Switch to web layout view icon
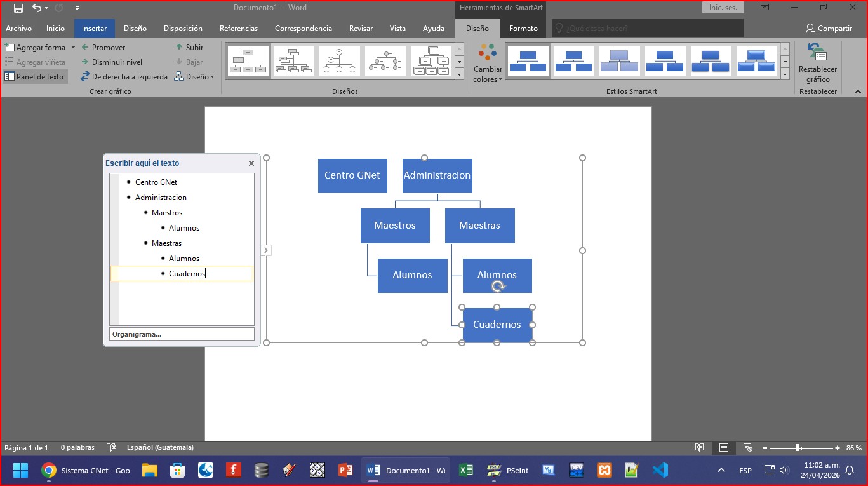 coord(747,448)
